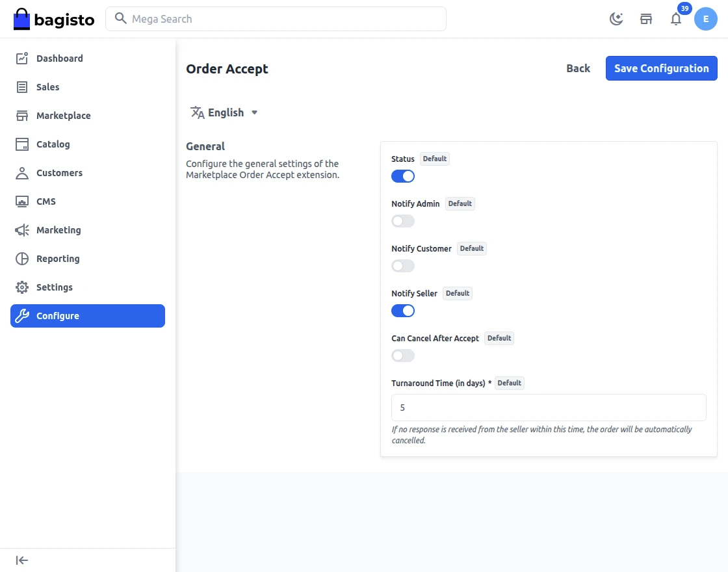Open the storefront shop icon
728x572 pixels.
646,19
